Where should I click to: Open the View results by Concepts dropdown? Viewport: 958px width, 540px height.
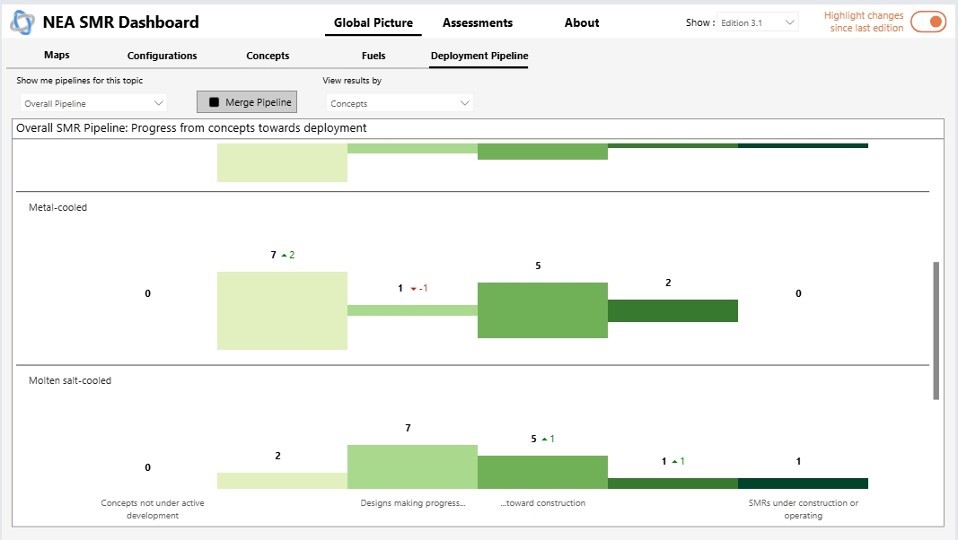399,103
